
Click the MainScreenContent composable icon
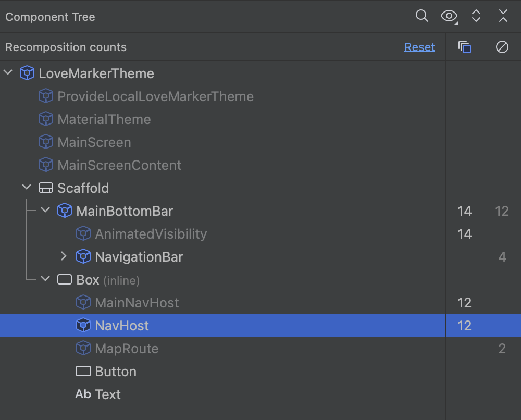point(46,165)
